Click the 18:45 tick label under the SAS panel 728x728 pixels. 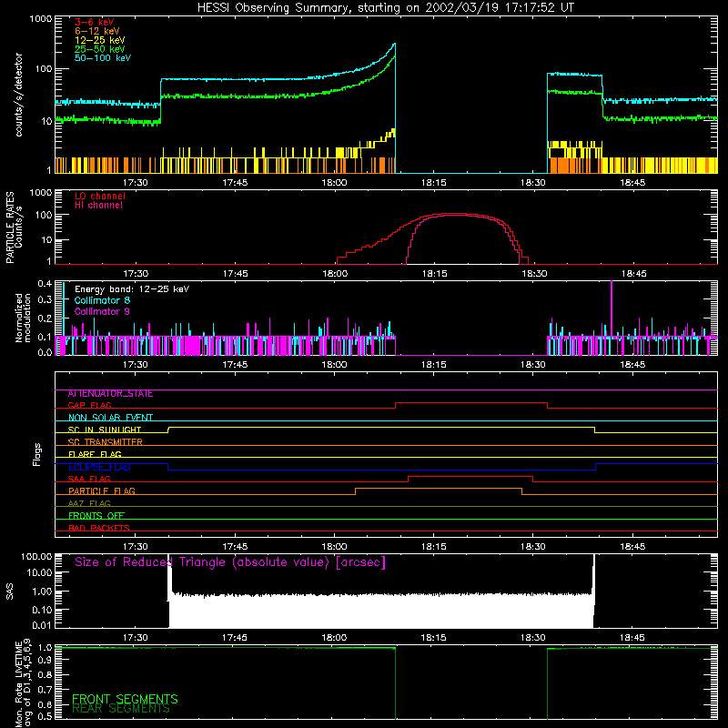click(x=632, y=638)
